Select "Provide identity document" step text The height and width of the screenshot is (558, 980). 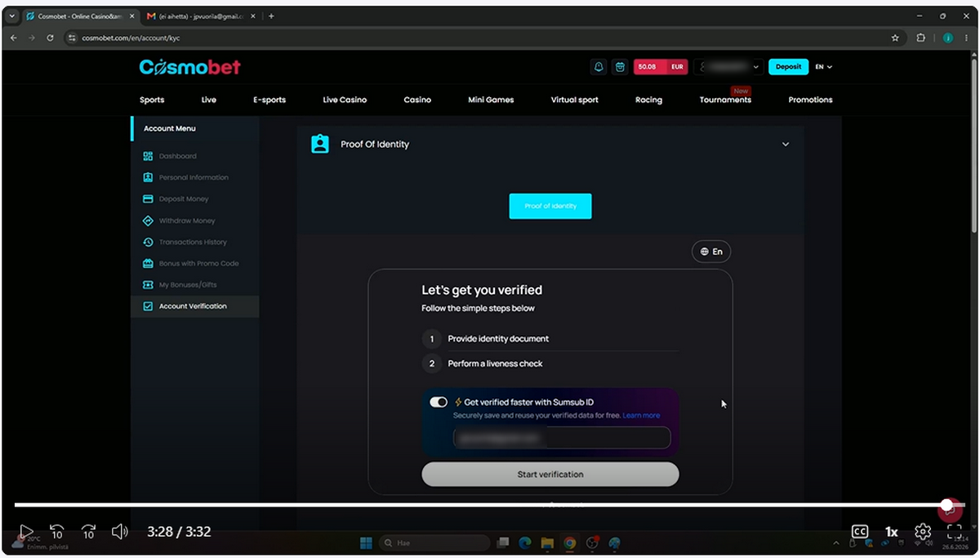click(x=498, y=339)
